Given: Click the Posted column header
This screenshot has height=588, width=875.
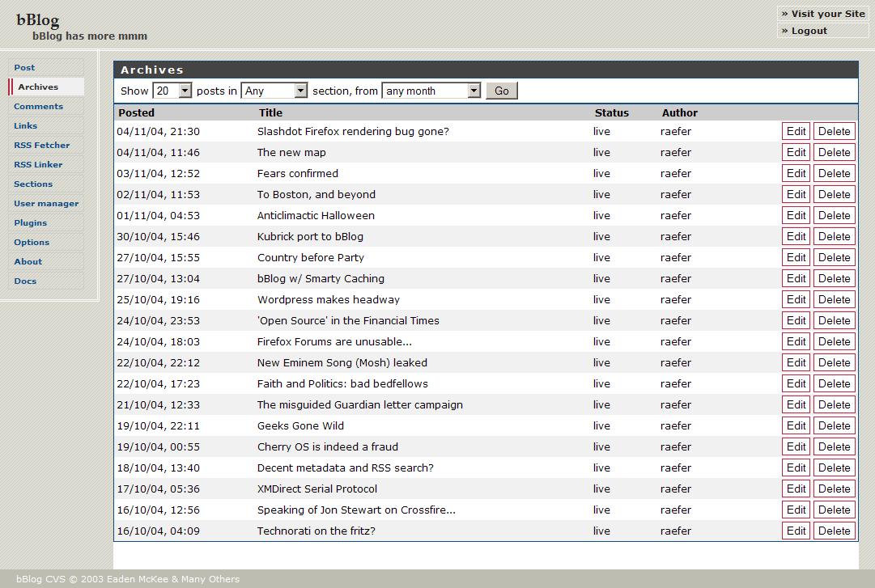Looking at the screenshot, I should click(x=136, y=112).
